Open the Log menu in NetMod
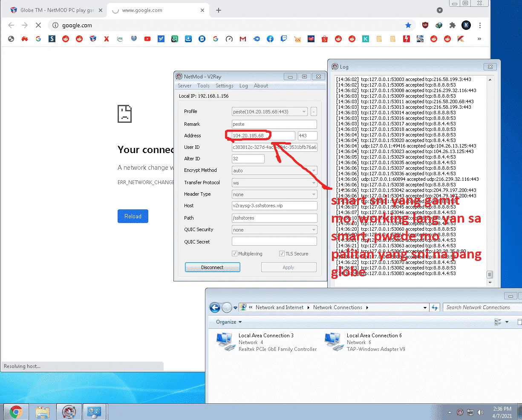Screen dimensions: 522x420 click(243, 86)
